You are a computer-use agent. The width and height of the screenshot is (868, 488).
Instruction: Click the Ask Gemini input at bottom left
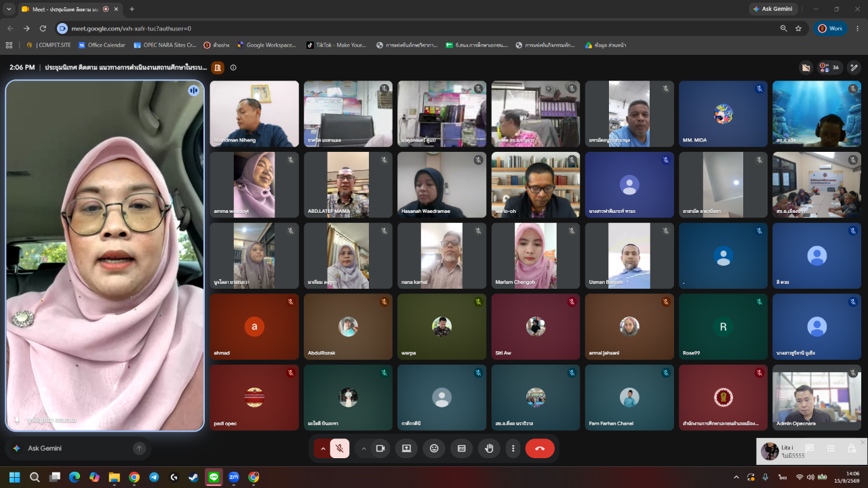(78, 448)
